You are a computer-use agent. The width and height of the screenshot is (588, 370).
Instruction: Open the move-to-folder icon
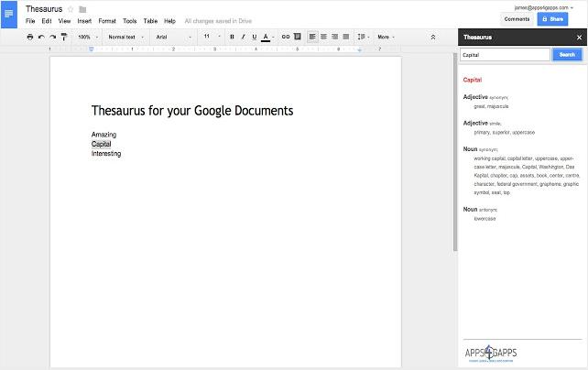[x=82, y=9]
